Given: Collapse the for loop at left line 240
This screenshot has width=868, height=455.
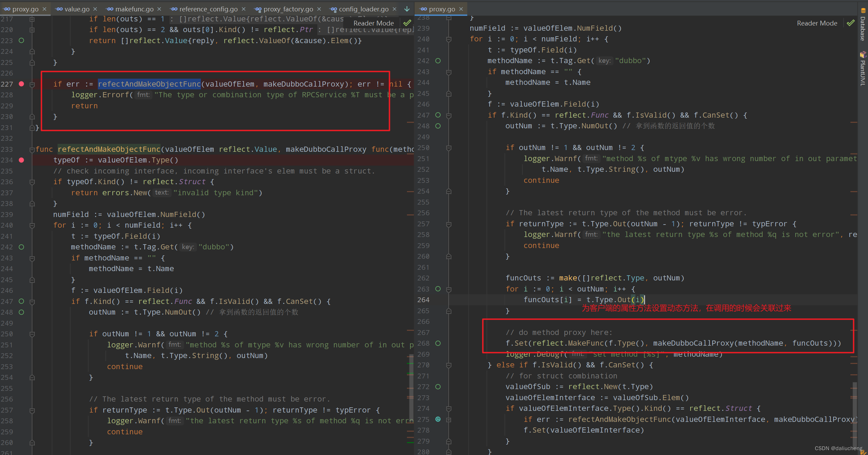Looking at the screenshot, I should tap(32, 225).
